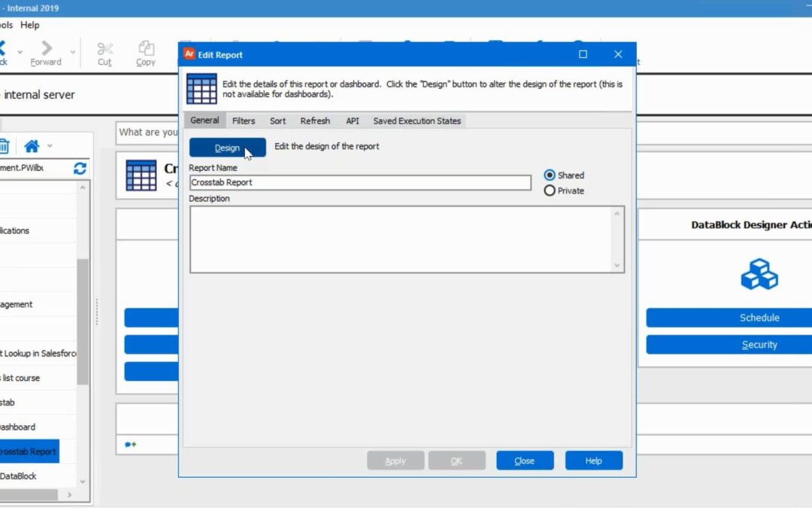Image resolution: width=812 pixels, height=508 pixels.
Task: Open the Forward history dropdown arrow
Action: pyautogui.click(x=72, y=52)
